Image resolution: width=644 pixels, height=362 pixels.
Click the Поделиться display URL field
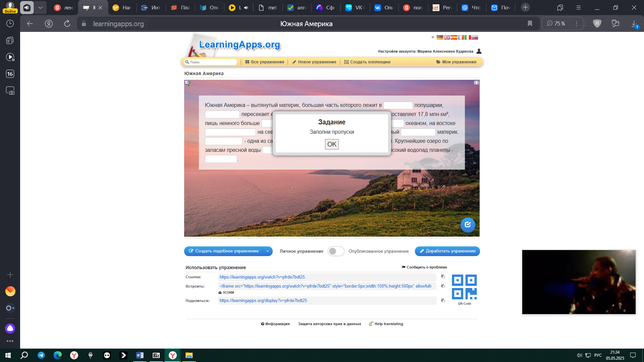[x=327, y=301]
